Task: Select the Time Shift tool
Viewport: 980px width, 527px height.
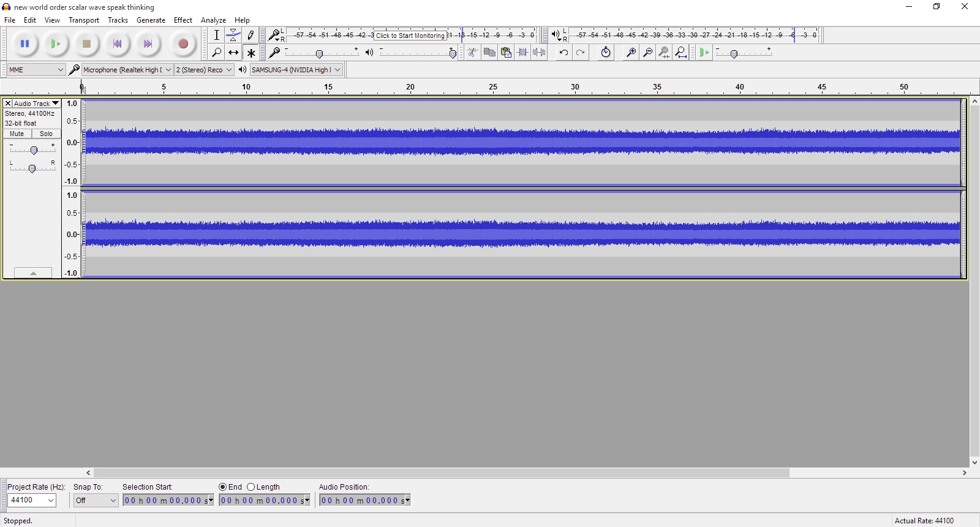Action: click(x=233, y=53)
